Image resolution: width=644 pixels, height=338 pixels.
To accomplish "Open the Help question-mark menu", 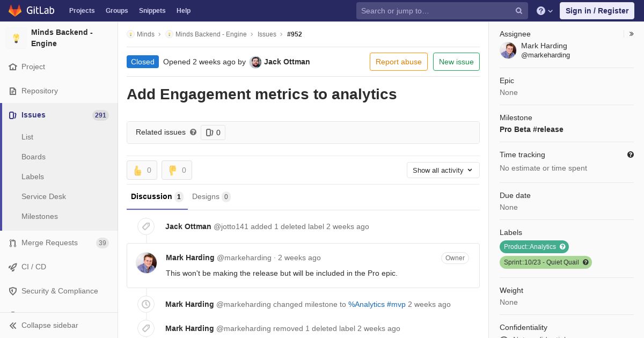I will coord(544,11).
